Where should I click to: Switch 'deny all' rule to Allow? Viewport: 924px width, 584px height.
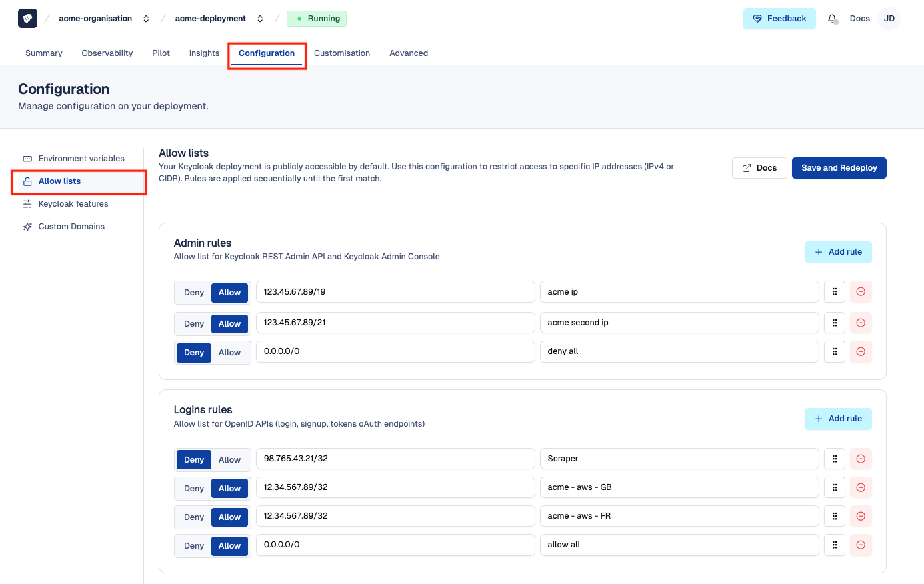pyautogui.click(x=229, y=353)
